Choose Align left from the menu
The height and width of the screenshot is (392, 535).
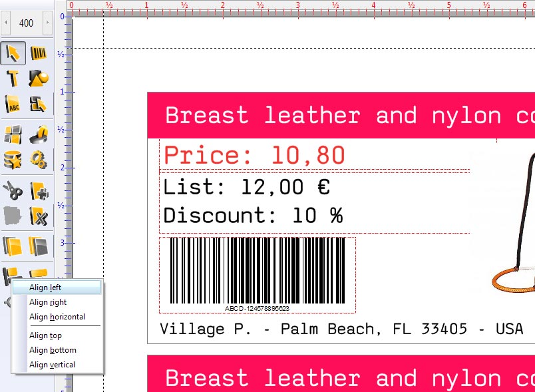57,288
